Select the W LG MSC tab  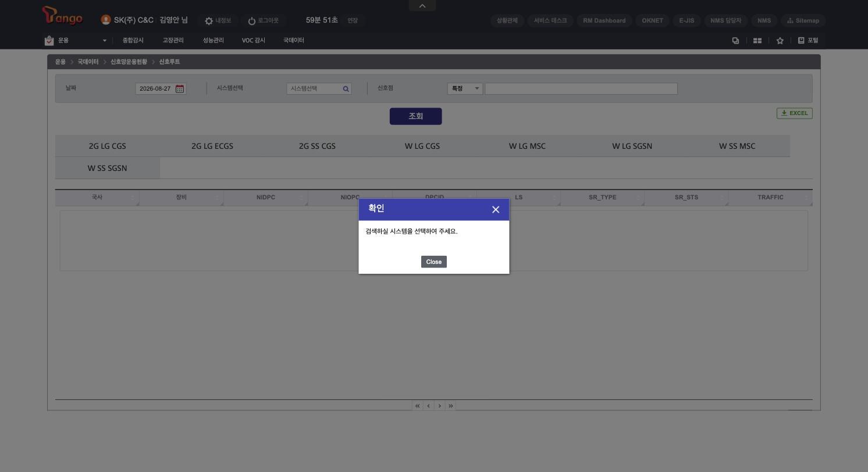click(527, 146)
